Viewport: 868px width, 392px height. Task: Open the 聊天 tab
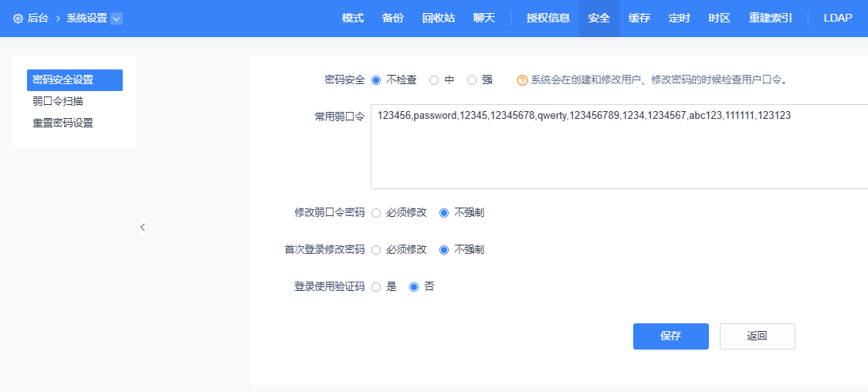coord(484,19)
